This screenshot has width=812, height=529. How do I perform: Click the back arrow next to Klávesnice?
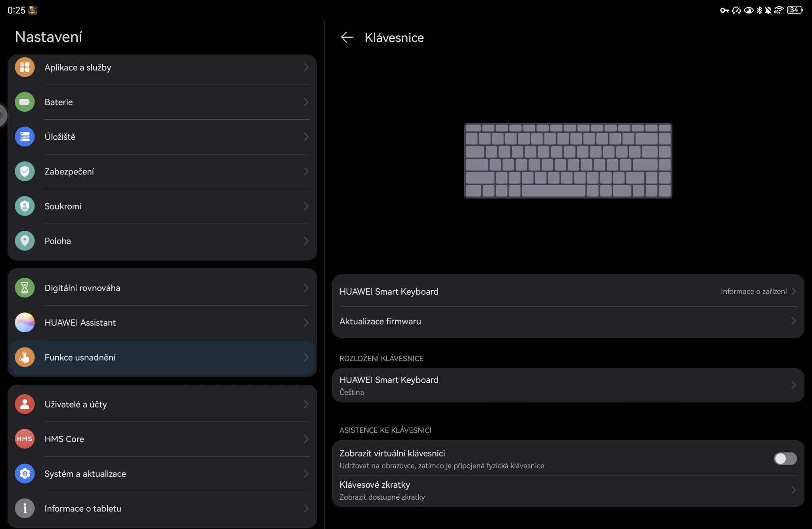347,38
